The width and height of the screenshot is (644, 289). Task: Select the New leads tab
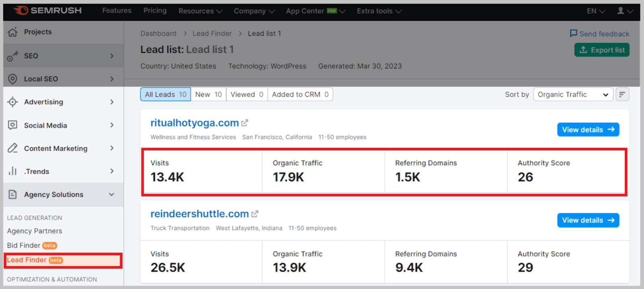point(208,94)
